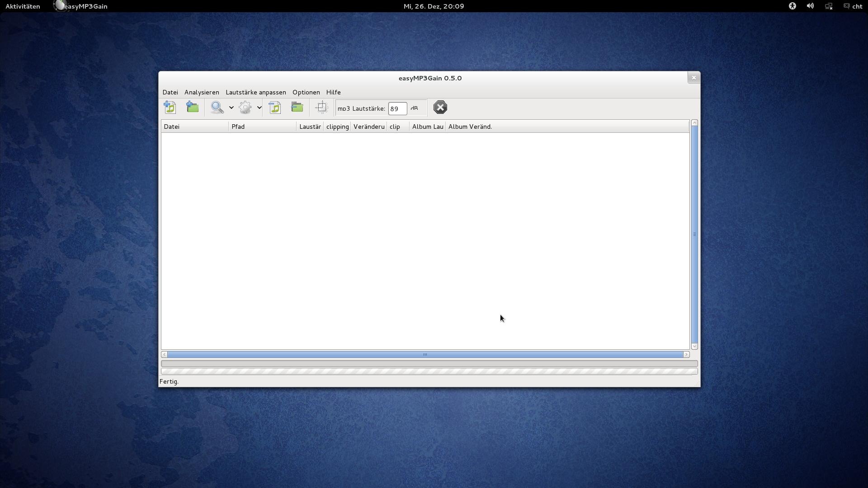This screenshot has height=488, width=868.
Task: Click the horizontal scrollbar left arrow
Action: coord(164,354)
